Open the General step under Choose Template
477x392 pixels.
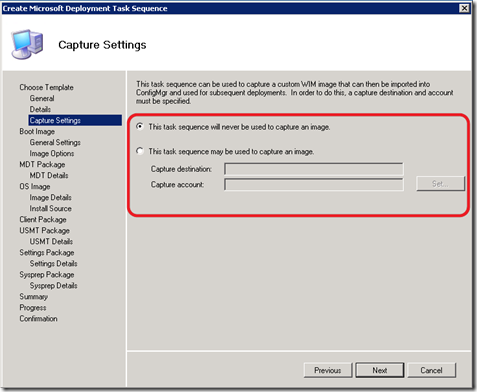click(42, 98)
